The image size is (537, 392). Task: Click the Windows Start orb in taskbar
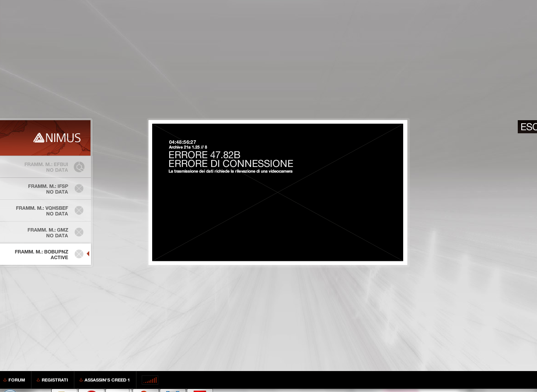click(x=9, y=390)
